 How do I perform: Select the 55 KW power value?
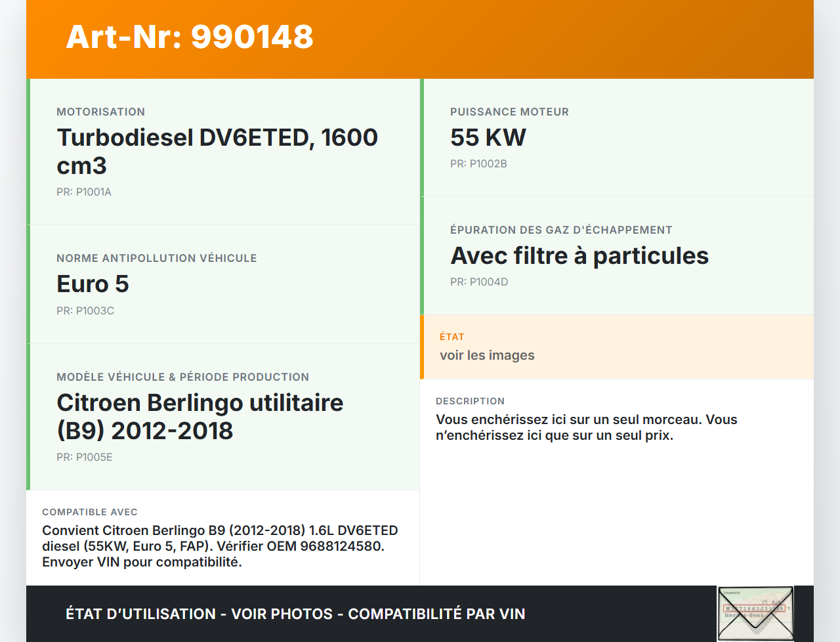tap(488, 137)
